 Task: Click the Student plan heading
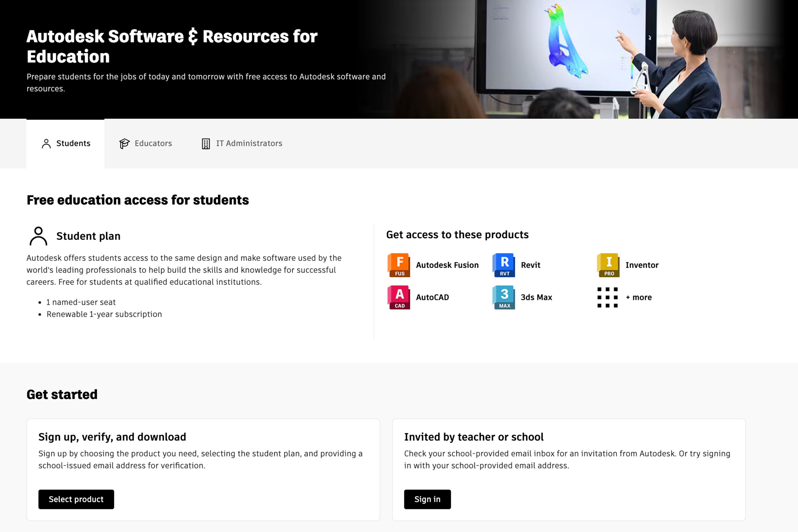[88, 236]
